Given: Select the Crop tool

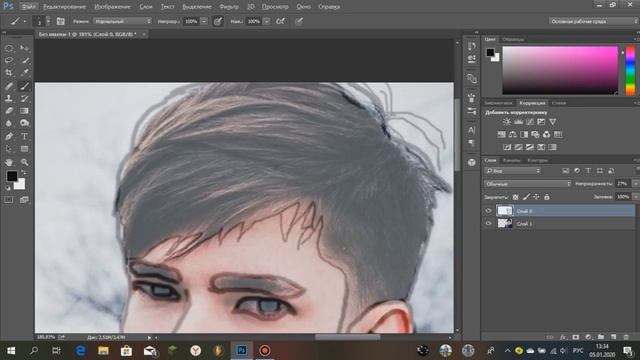Looking at the screenshot, I should [9, 73].
